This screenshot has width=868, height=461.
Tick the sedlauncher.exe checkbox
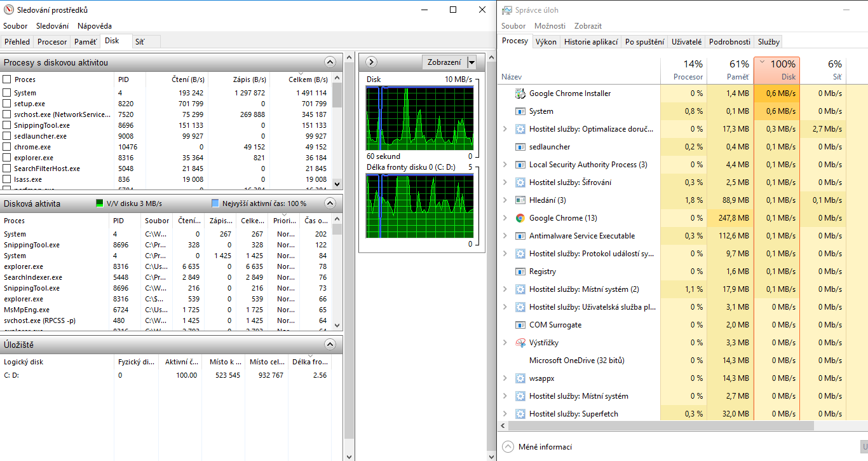click(x=7, y=136)
